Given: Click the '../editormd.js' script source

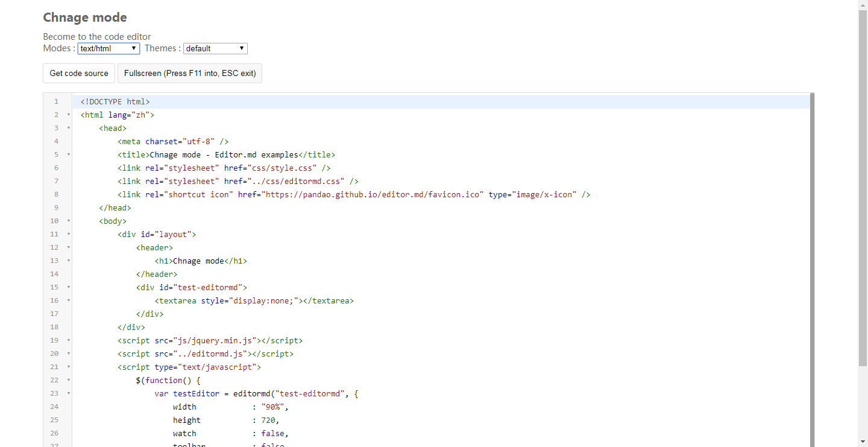Looking at the screenshot, I should tap(212, 353).
